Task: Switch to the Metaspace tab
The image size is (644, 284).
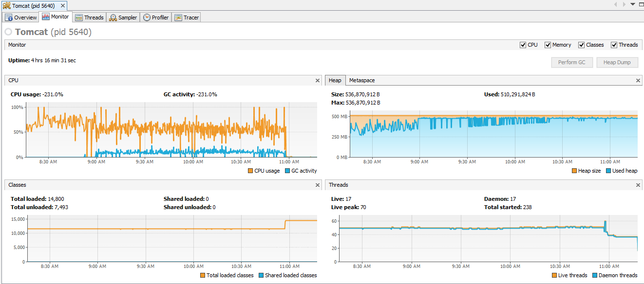Action: [x=362, y=80]
